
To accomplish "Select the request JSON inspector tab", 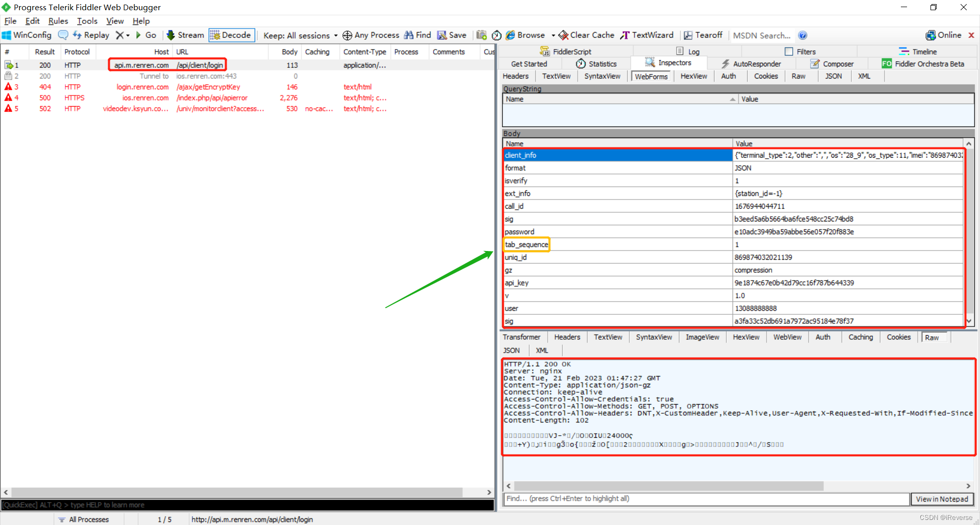I will click(833, 76).
